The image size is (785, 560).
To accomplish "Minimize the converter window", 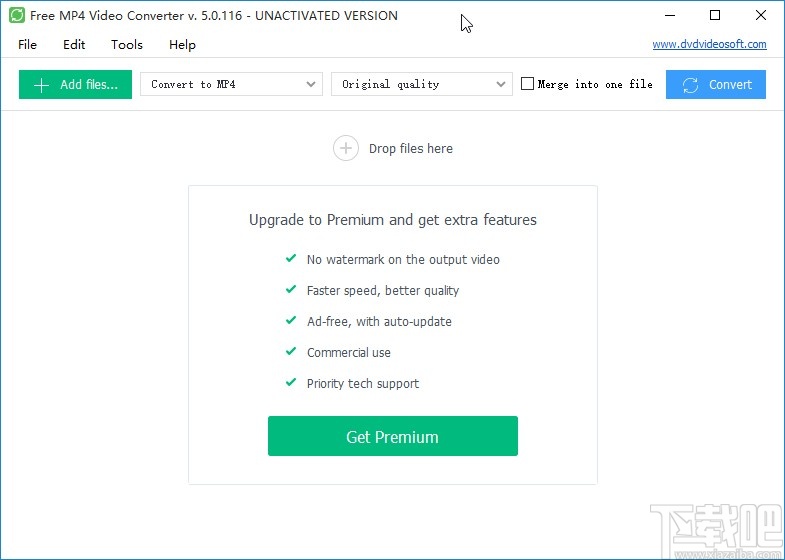I will click(670, 16).
